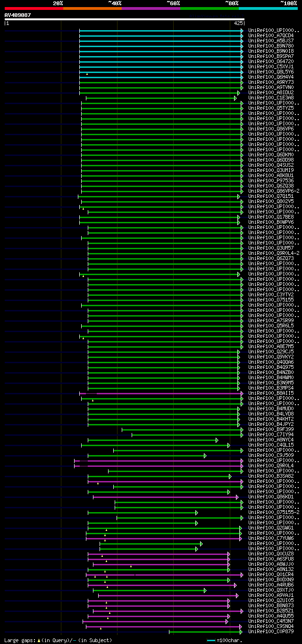Select the UniRef100_O75155-2 label
Screen dimensions: 302x644
coord(274,512)
